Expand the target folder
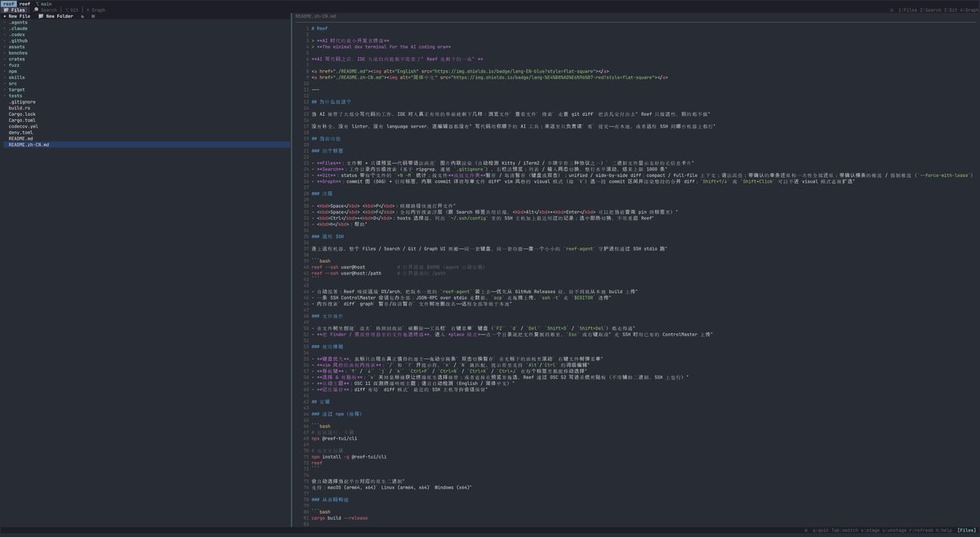Screen dimensions: 980x537 [16, 90]
